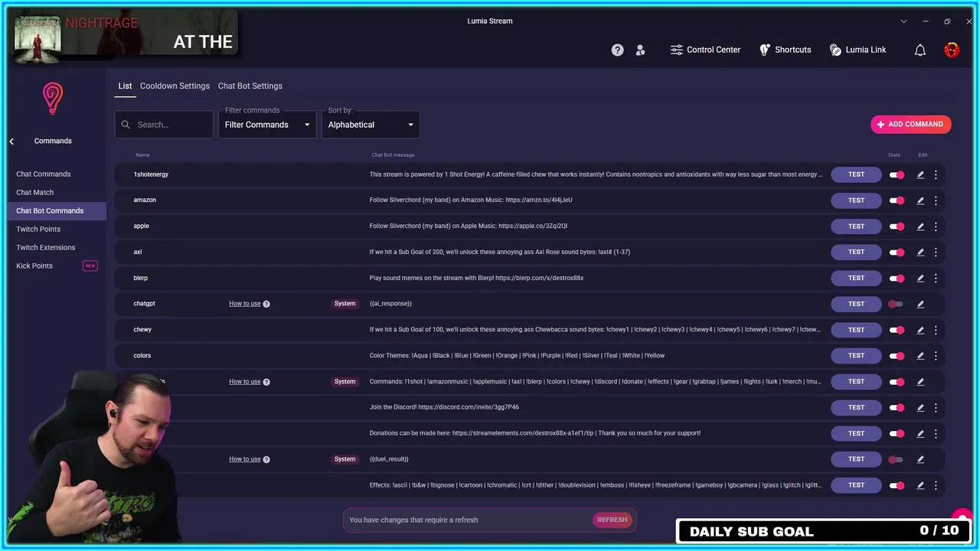This screenshot has height=551, width=980.
Task: Open more options for colors row
Action: [936, 356]
